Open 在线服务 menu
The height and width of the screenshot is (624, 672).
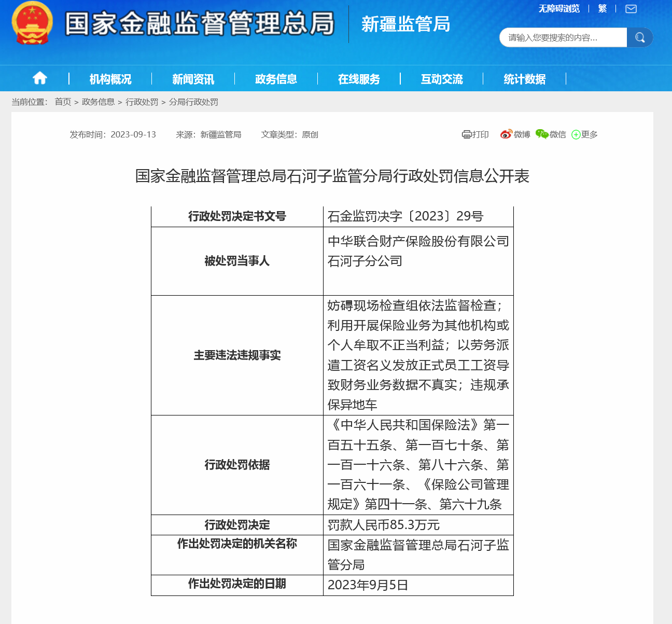click(x=359, y=79)
